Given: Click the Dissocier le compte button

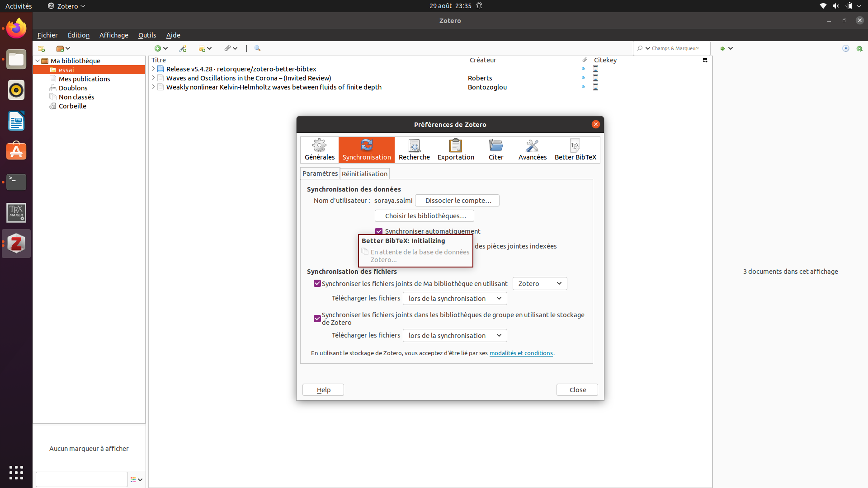Looking at the screenshot, I should click(x=457, y=201).
